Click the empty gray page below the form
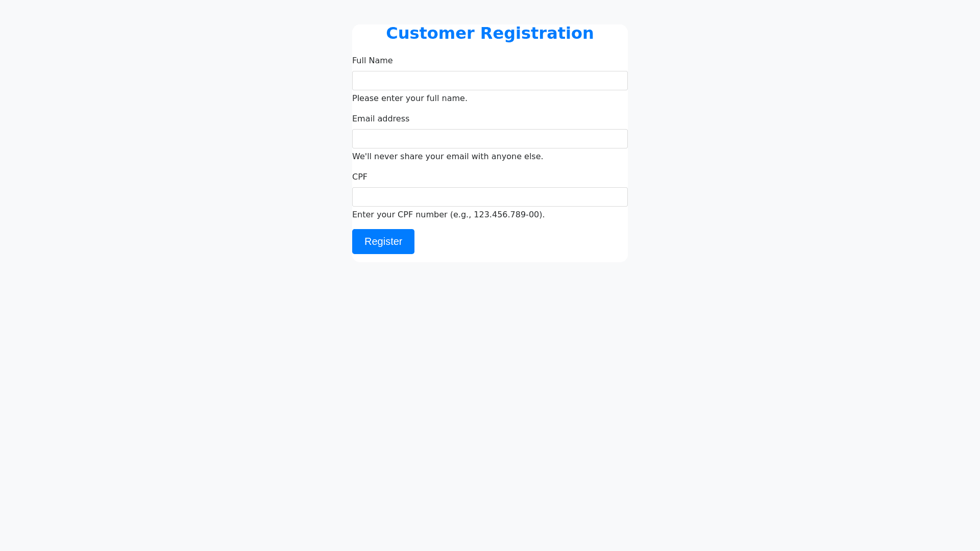The width and height of the screenshot is (980, 551). point(489,398)
